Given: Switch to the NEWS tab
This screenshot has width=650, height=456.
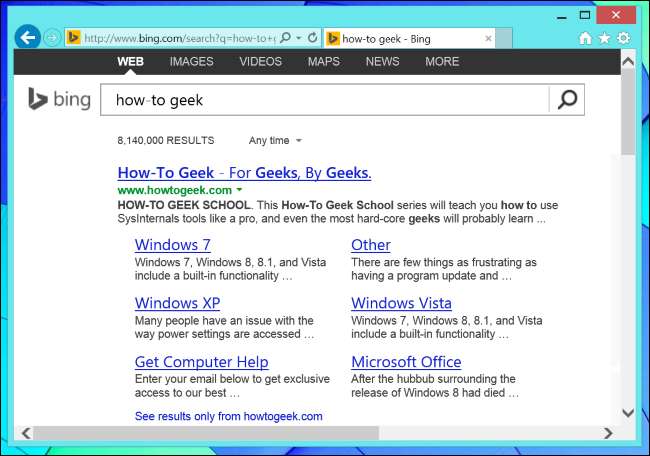Looking at the screenshot, I should pos(382,62).
